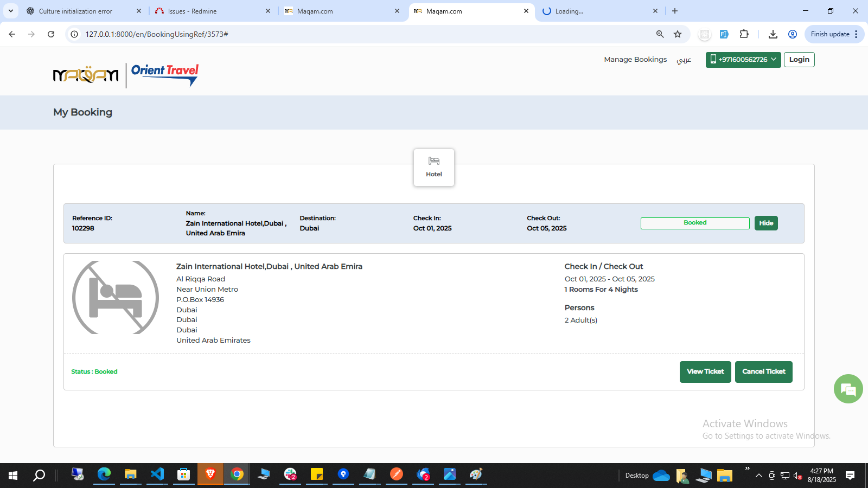
Task: Open the browser Extensions puzzle icon
Action: point(744,34)
